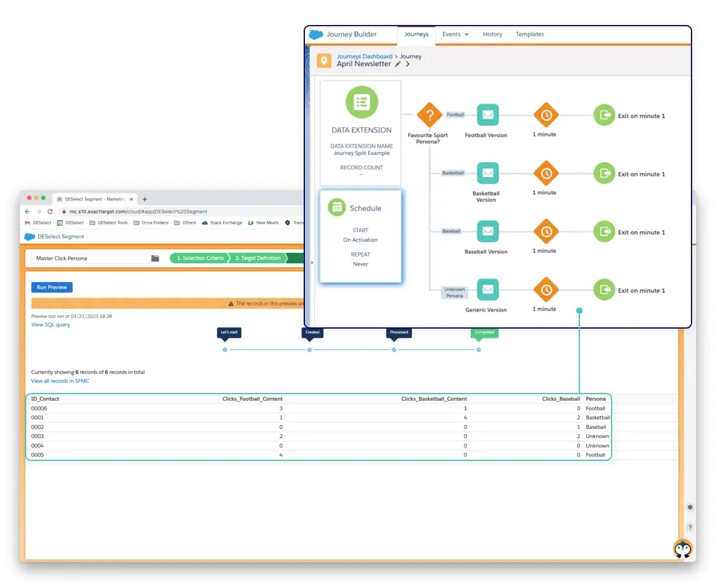Select the Generic Version email activity icon
The width and height of the screenshot is (716, 588).
487,290
